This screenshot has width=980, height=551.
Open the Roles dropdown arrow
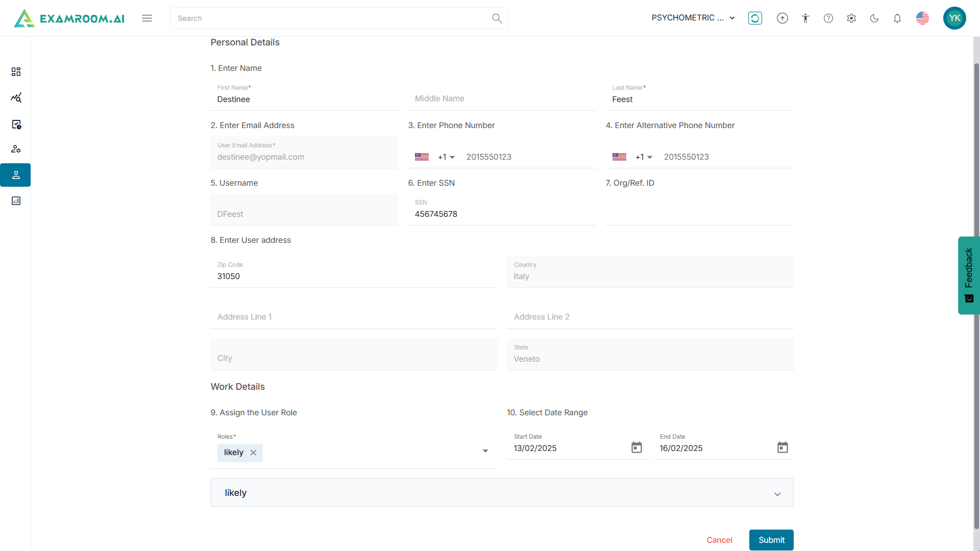485,451
